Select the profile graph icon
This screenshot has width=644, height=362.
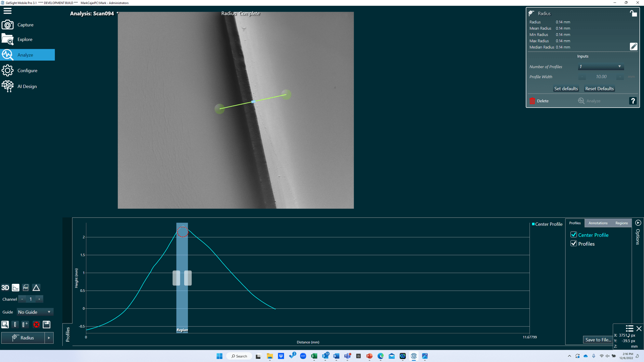click(15, 288)
